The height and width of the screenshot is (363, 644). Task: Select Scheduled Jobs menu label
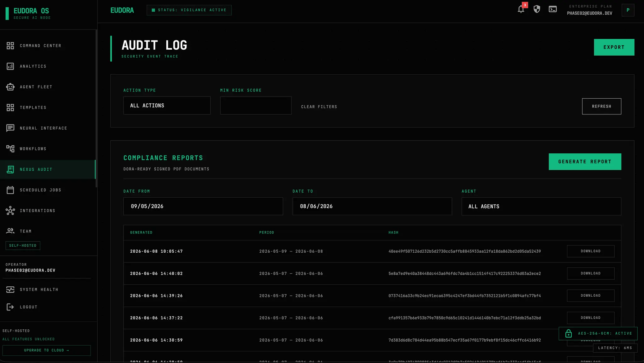(x=41, y=190)
